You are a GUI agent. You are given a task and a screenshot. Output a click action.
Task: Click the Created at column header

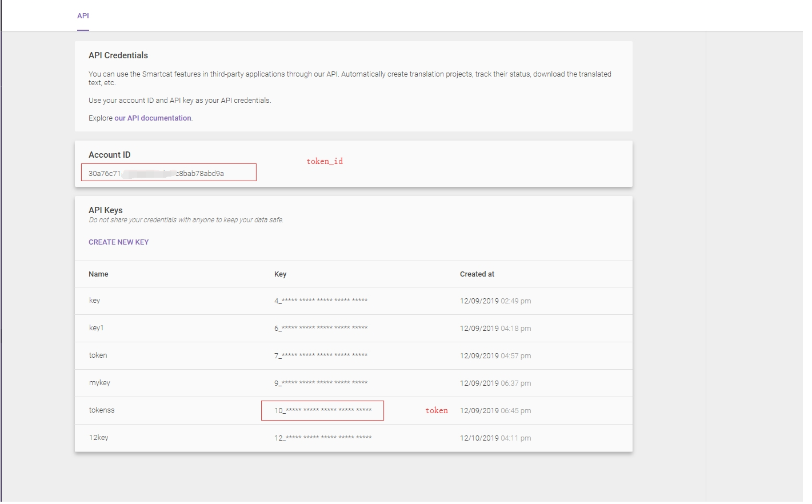pos(477,274)
